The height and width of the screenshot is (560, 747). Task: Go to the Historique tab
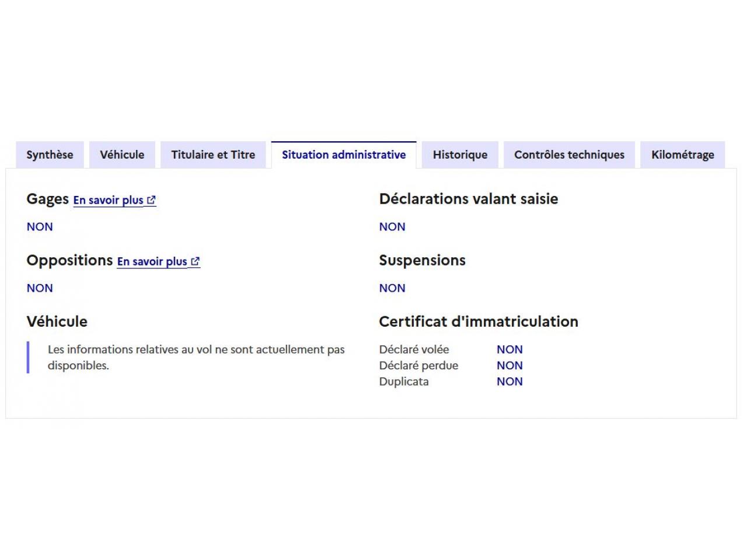pyautogui.click(x=460, y=155)
